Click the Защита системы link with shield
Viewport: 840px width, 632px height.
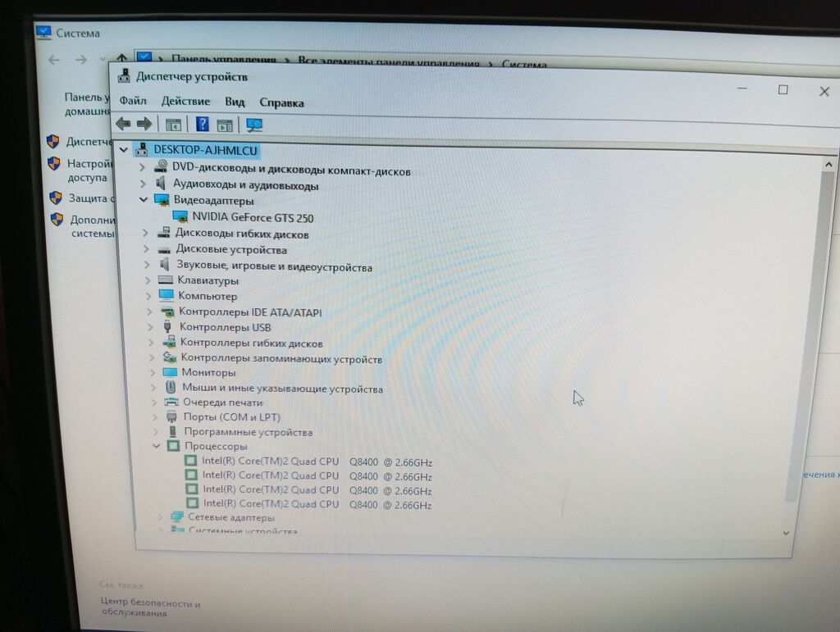pyautogui.click(x=81, y=198)
